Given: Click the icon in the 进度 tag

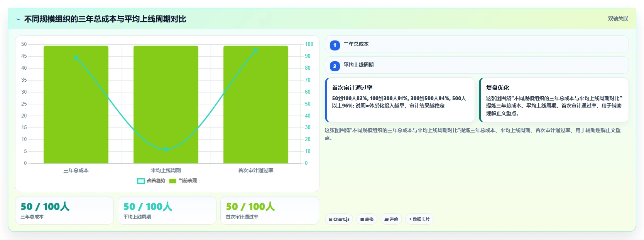Looking at the screenshot, I should [x=386, y=220].
